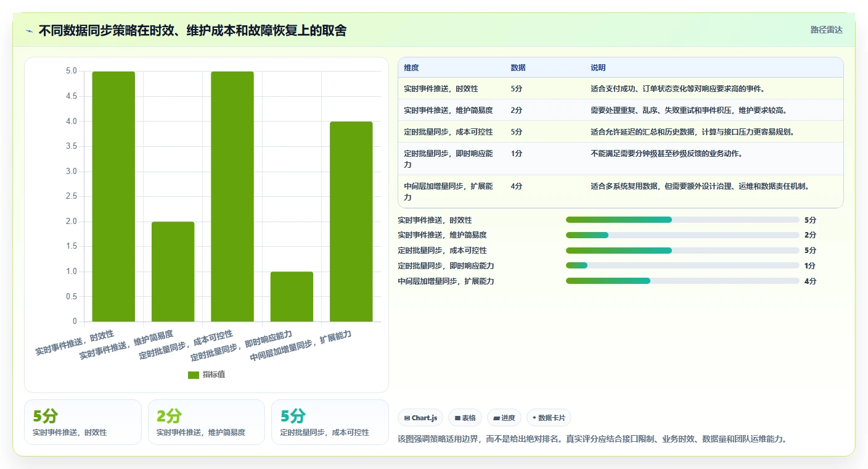868x469 pixels.
Task: Open the 5分 实时事件推送，时效性 card
Action: click(x=83, y=422)
